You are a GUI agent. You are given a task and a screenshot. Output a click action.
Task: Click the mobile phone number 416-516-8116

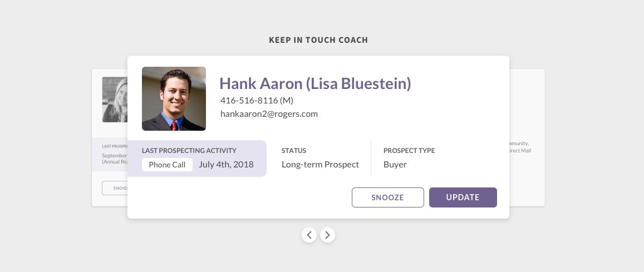tap(257, 101)
